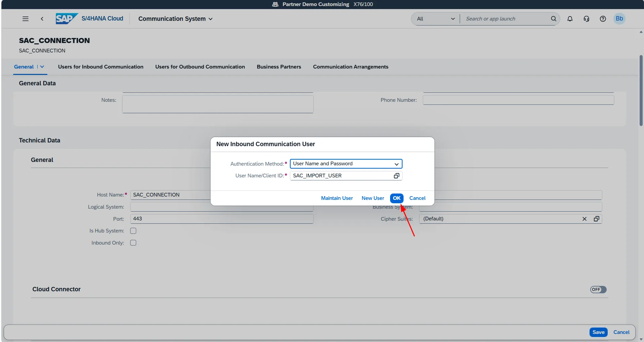Image resolution: width=644 pixels, height=342 pixels.
Task: Click the Partner Demo Customizing icon
Action: tap(275, 4)
